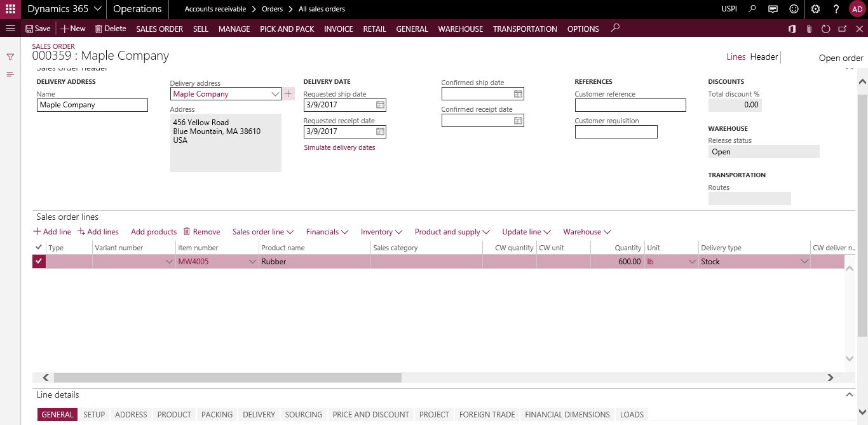The width and height of the screenshot is (868, 425).
Task: Switch to the PACKING tab in Line details
Action: click(x=216, y=414)
